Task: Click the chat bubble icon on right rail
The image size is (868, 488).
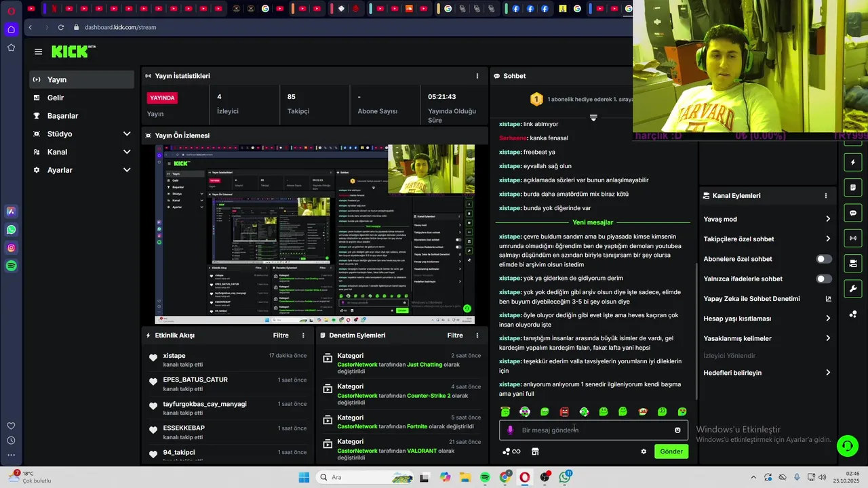Action: click(853, 213)
